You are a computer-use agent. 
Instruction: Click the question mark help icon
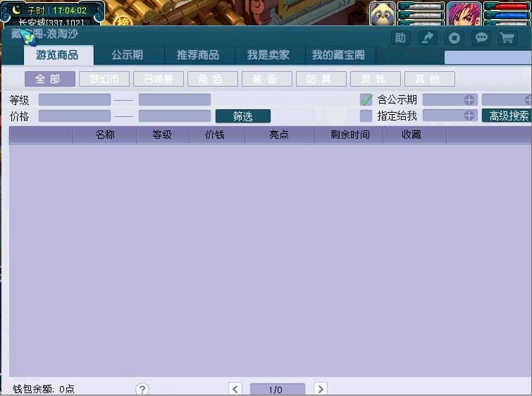click(142, 389)
